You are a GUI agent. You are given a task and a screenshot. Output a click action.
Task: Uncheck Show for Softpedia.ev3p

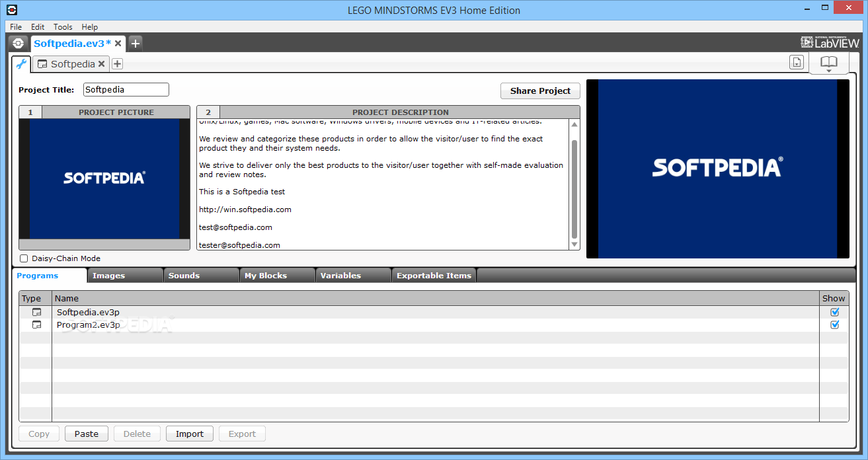(x=834, y=312)
